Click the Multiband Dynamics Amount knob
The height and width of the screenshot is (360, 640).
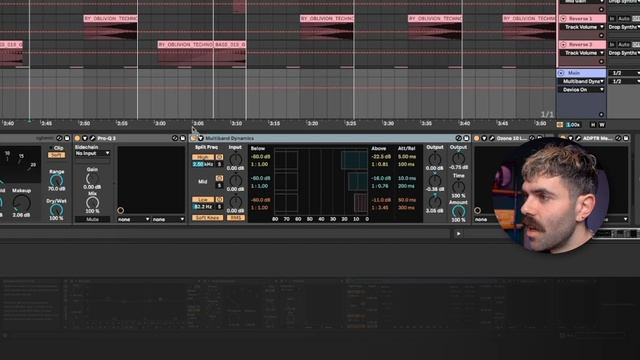pos(458,211)
